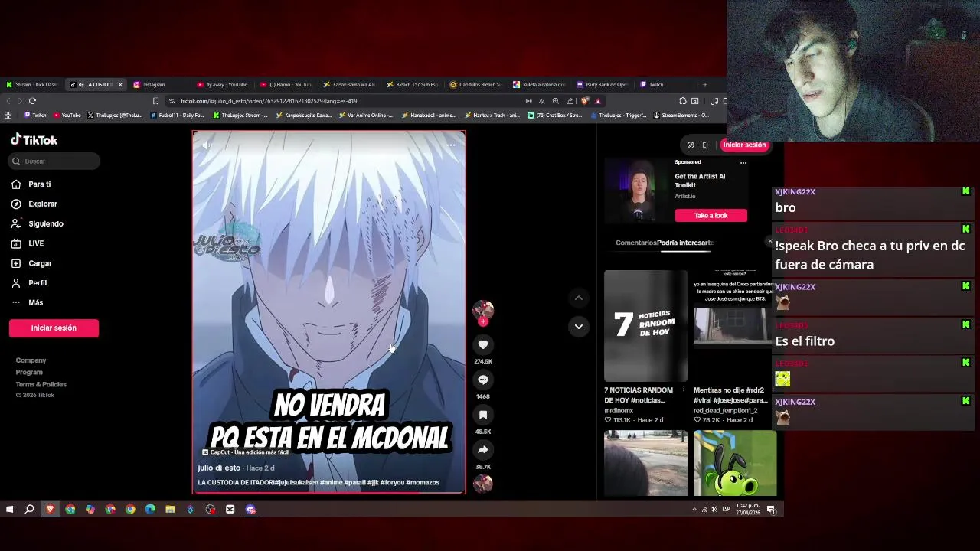
Task: Open the Microsoft Edge taskbar icon
Action: 150,510
